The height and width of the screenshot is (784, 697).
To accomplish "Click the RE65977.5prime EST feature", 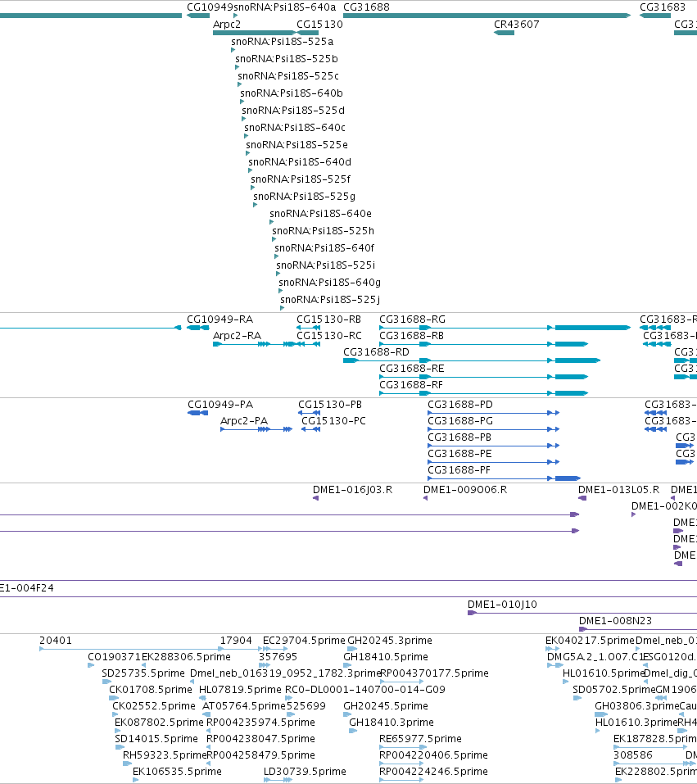I will (403, 747).
